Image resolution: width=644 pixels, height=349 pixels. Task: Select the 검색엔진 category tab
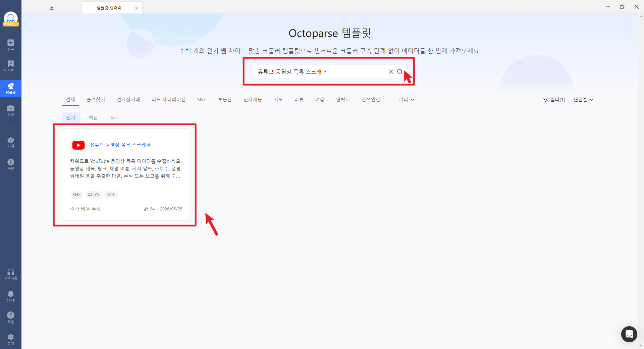tap(371, 100)
